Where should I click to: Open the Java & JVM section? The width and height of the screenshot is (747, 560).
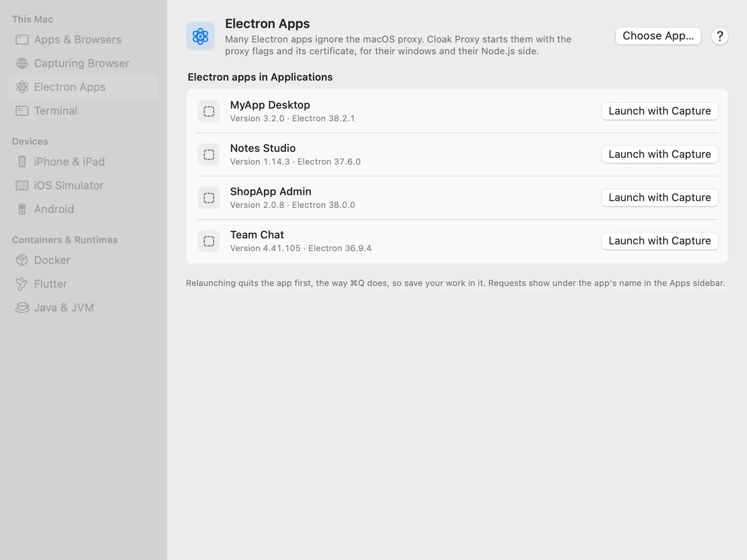(83, 308)
